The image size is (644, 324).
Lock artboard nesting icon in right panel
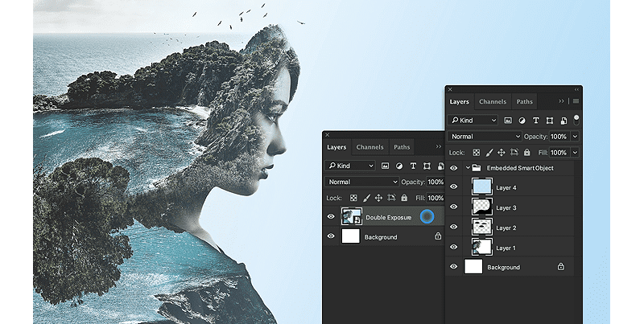(x=514, y=152)
